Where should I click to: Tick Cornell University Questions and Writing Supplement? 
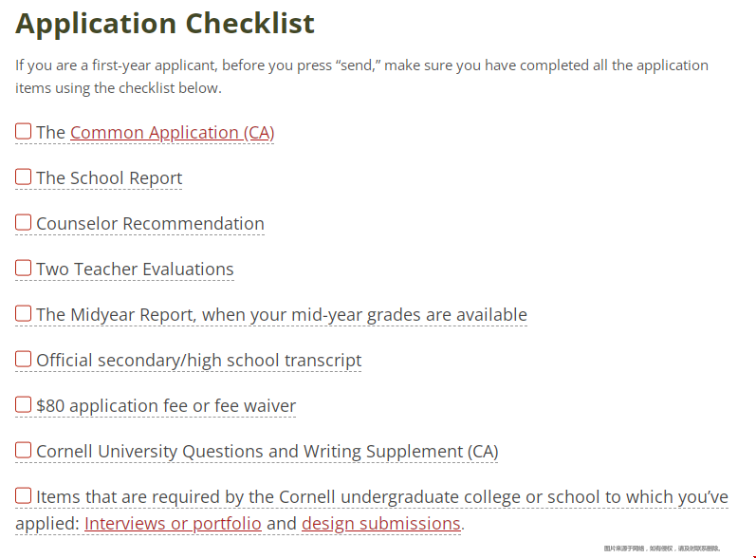pyautogui.click(x=23, y=451)
